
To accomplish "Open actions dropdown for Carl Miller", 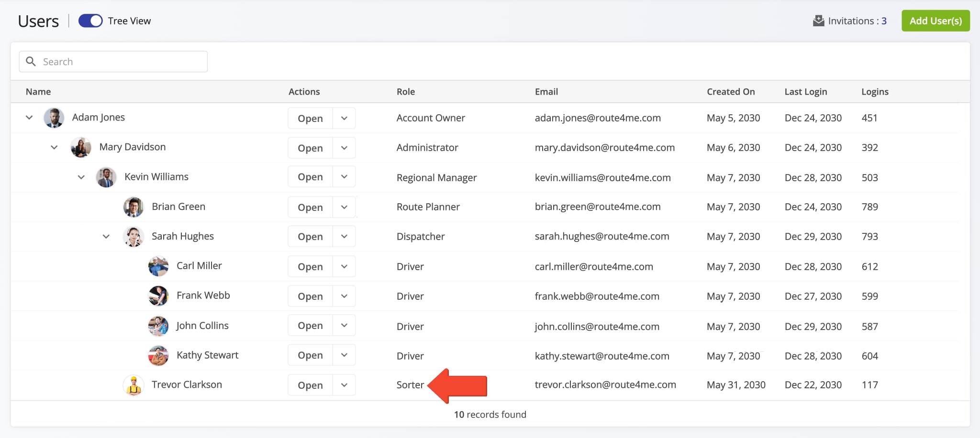I will 344,266.
